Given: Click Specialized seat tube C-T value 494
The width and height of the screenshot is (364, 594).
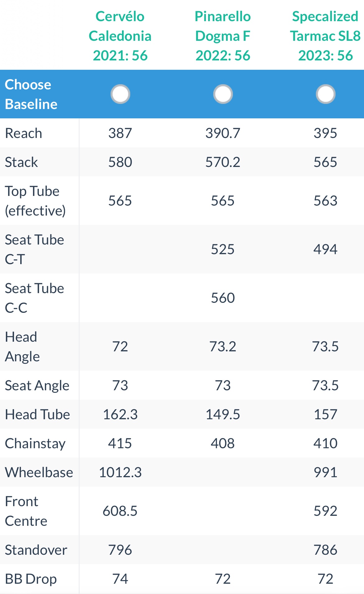Looking at the screenshot, I should [x=325, y=249].
